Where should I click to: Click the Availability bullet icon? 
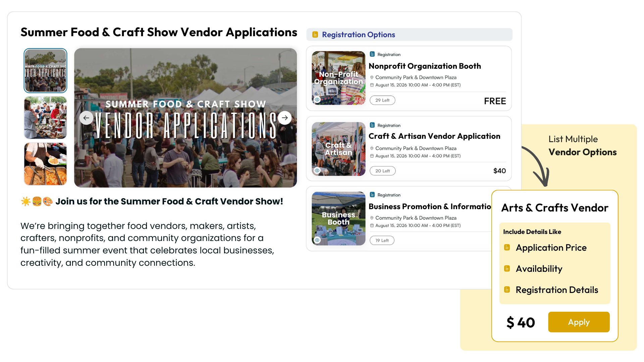tap(507, 268)
